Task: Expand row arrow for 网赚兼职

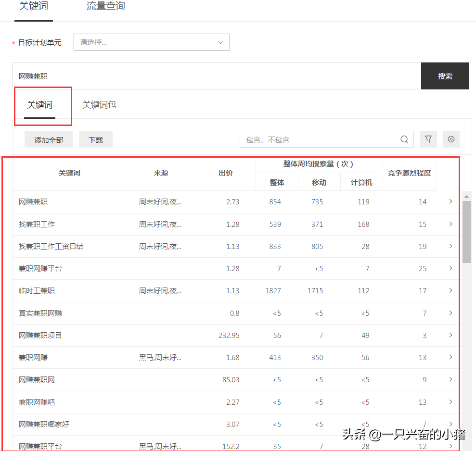Action: 450,201
